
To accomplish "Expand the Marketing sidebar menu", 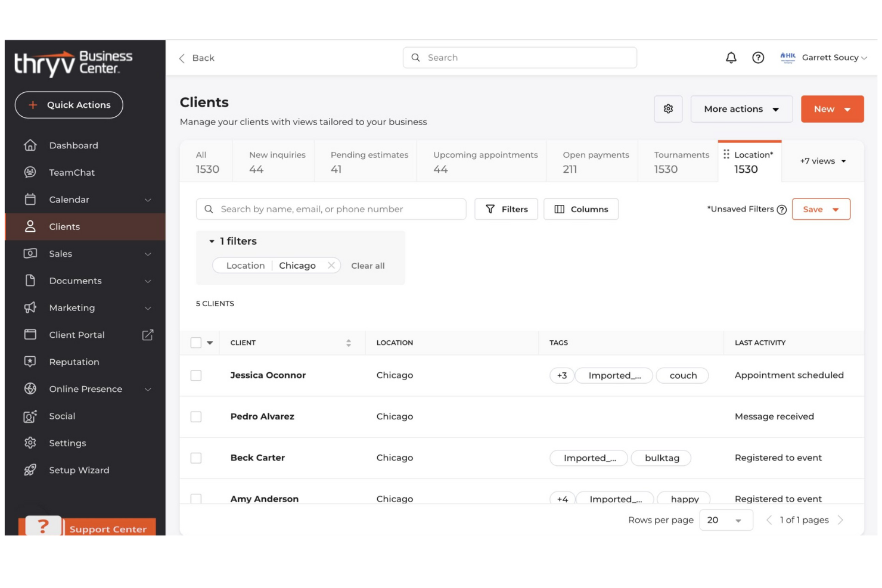I will [x=148, y=308].
